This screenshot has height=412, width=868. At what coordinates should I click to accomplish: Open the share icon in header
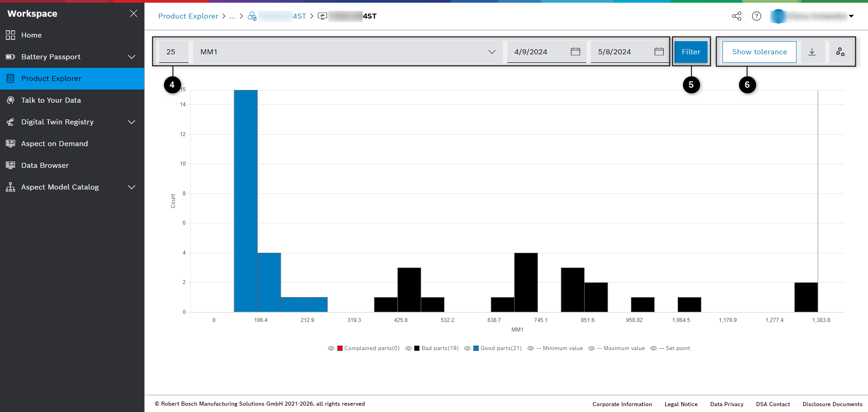(737, 16)
